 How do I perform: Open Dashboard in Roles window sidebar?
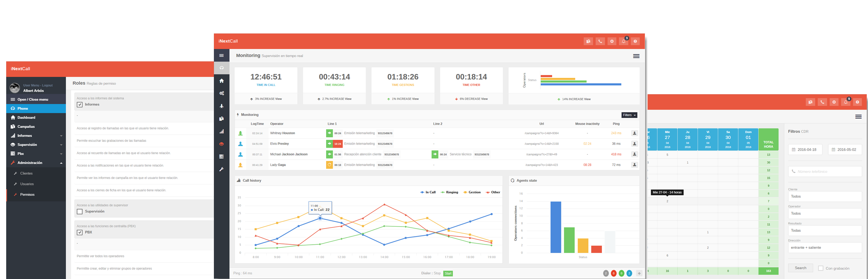pyautogui.click(x=36, y=117)
